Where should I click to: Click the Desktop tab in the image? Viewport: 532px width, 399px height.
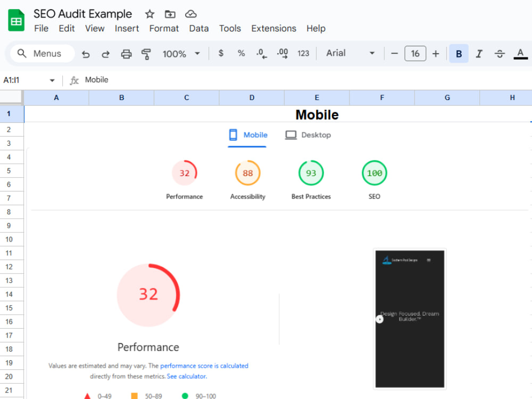coord(307,135)
